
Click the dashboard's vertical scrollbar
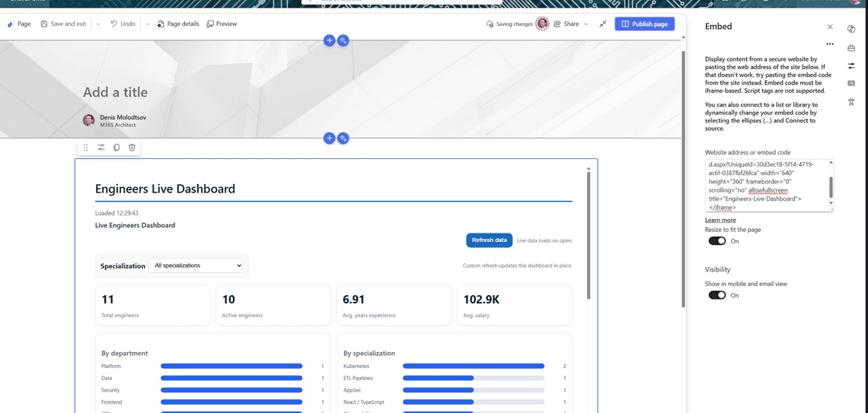point(588,234)
